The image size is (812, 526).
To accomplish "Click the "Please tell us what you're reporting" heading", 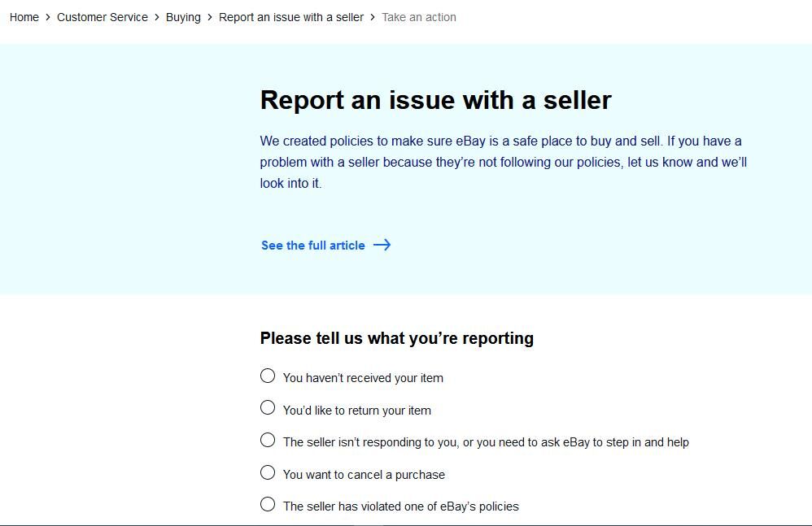I will (x=397, y=338).
